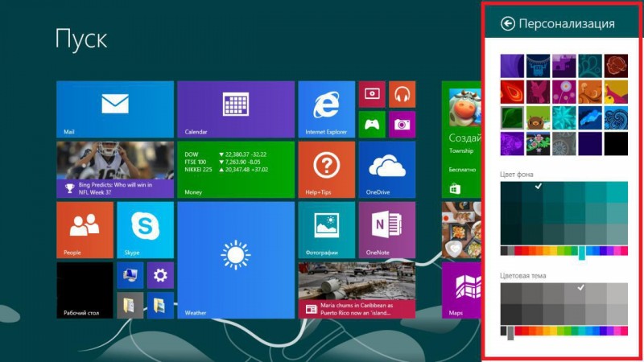Pick the darkest gray swatch under Цветовая тема
This screenshot has width=644, height=362.
pyautogui.click(x=511, y=314)
